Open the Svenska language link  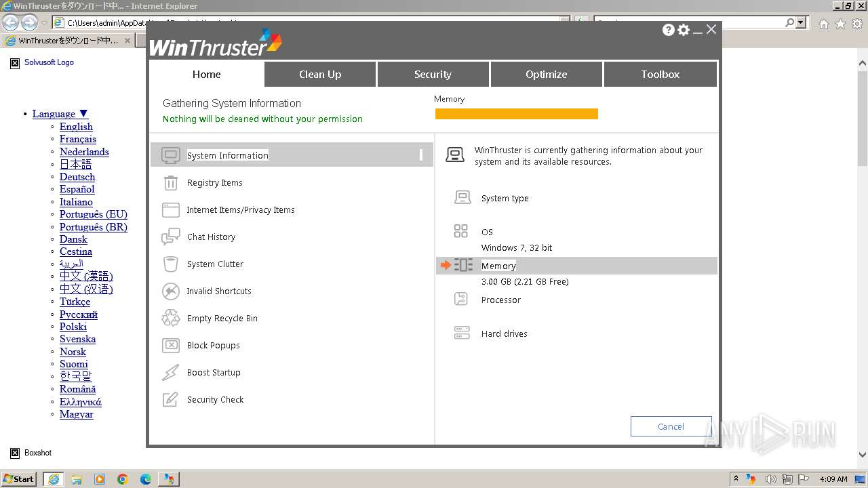point(77,339)
